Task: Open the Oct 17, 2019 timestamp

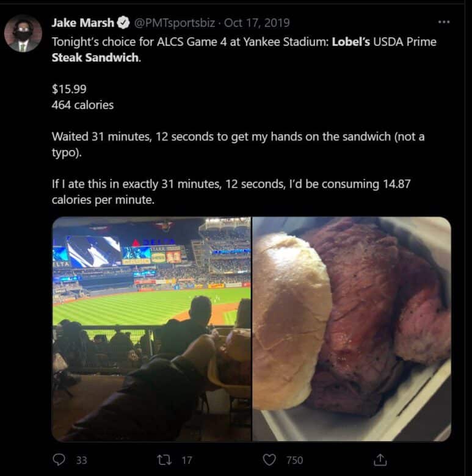Action: [x=257, y=23]
